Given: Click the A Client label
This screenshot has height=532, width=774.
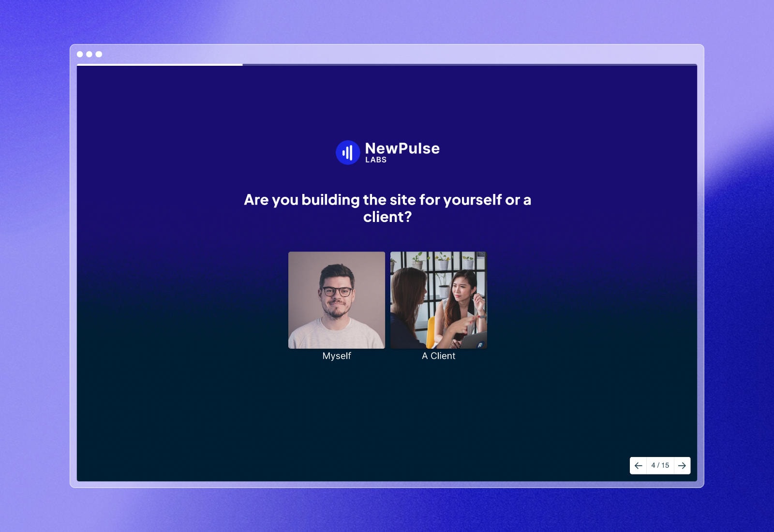Looking at the screenshot, I should [x=439, y=356].
